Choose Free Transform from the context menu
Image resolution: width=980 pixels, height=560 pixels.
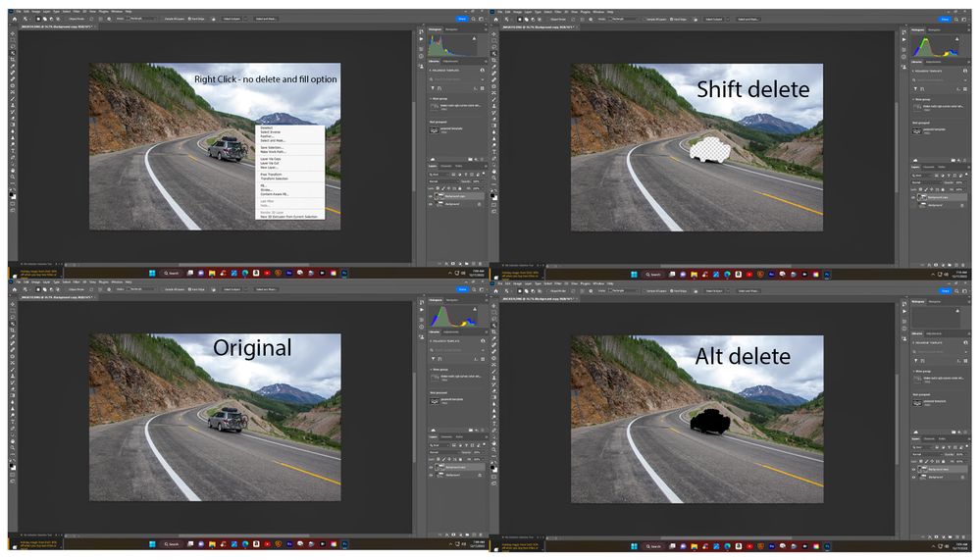click(272, 175)
